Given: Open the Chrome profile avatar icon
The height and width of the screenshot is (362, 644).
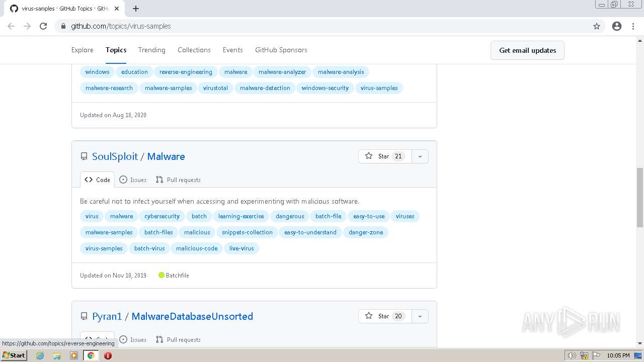Looking at the screenshot, I should point(617,26).
